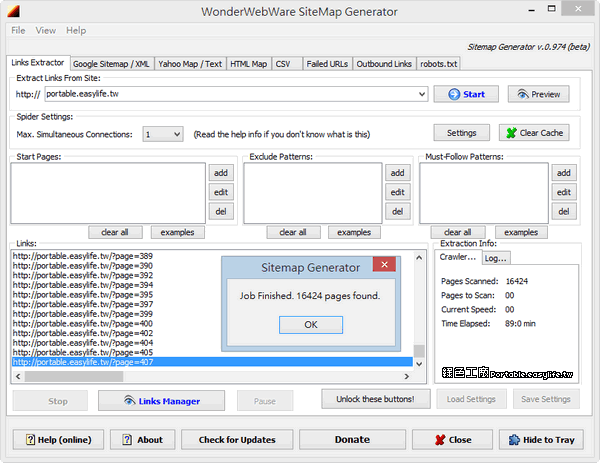
Task: Click del next to Exclude Patterns
Action: click(x=398, y=211)
